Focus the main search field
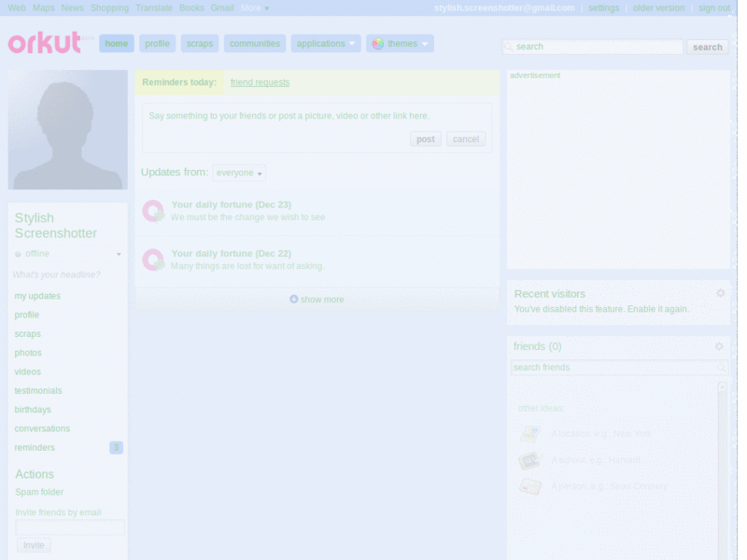The height and width of the screenshot is (560, 747). 593,47
